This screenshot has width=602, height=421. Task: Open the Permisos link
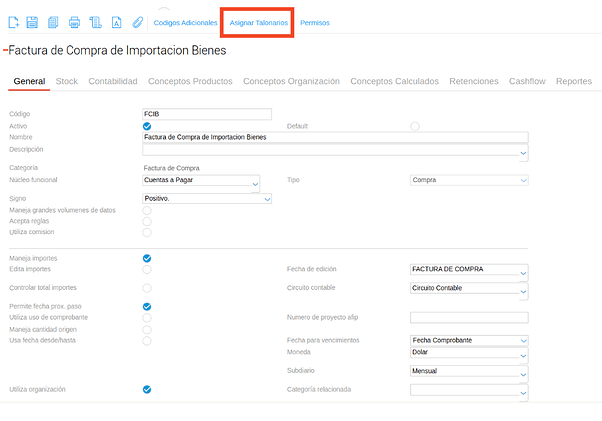[x=314, y=22]
